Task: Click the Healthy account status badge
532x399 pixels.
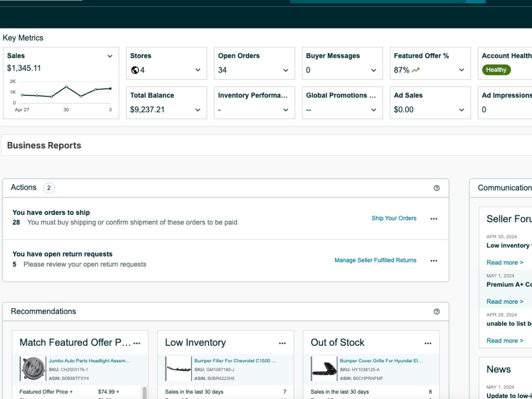Action: pyautogui.click(x=496, y=70)
